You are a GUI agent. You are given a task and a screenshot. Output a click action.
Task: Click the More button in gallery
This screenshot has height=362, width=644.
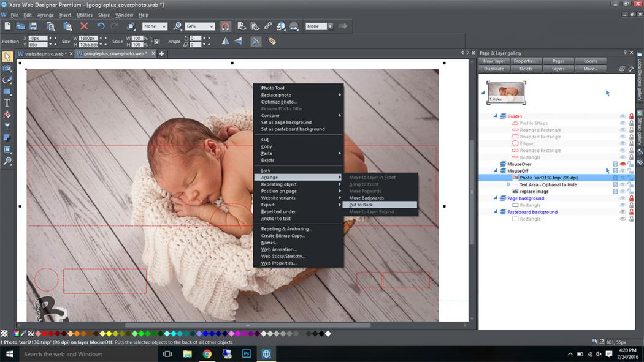591,69
